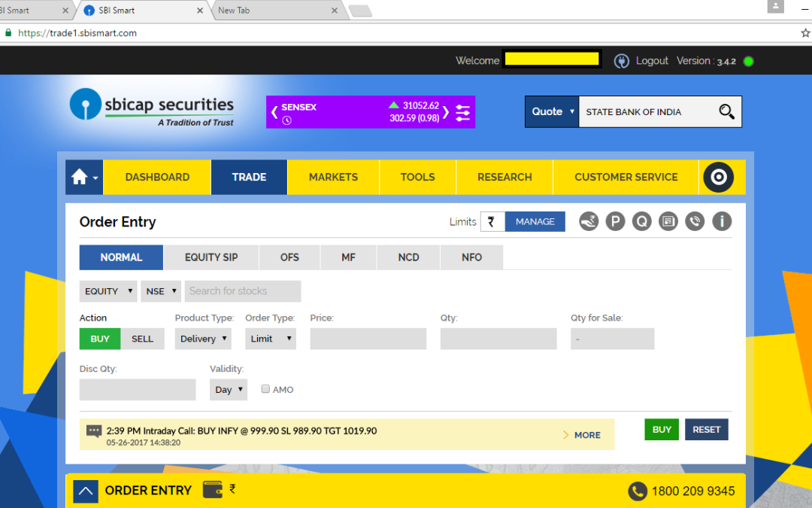812x508 pixels.
Task: Click the sbicap securities logo
Action: pyautogui.click(x=152, y=108)
